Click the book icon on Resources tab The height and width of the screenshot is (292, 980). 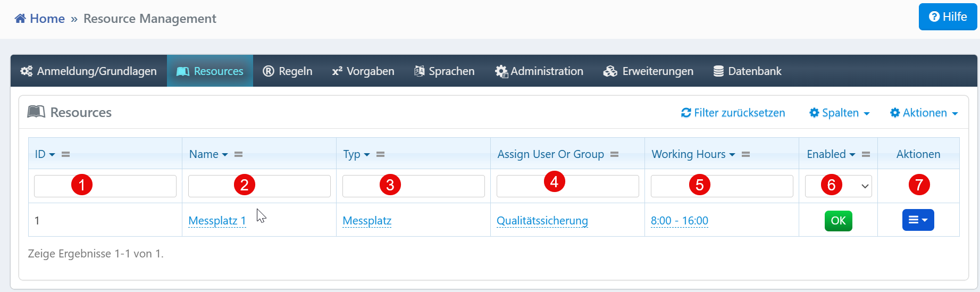pos(183,71)
